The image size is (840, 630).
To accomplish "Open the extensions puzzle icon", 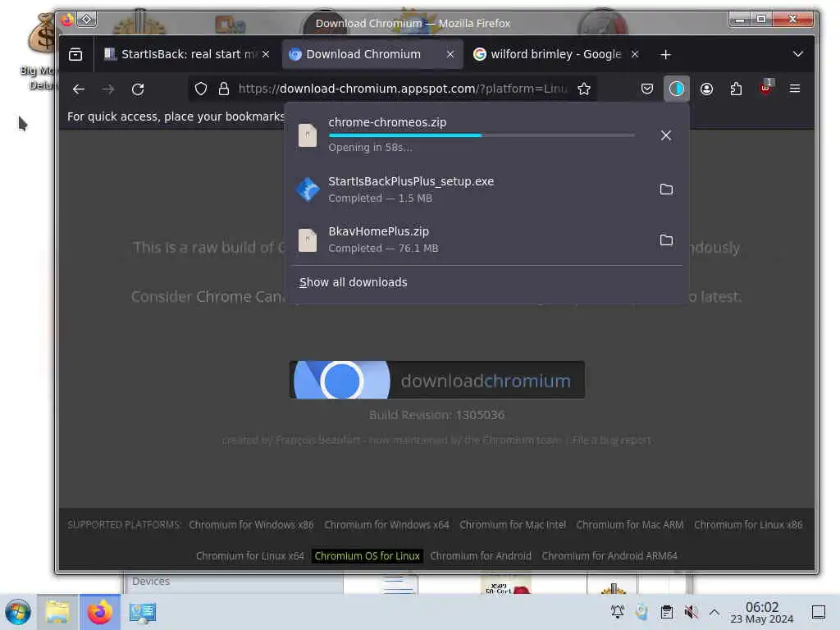I will coord(736,89).
